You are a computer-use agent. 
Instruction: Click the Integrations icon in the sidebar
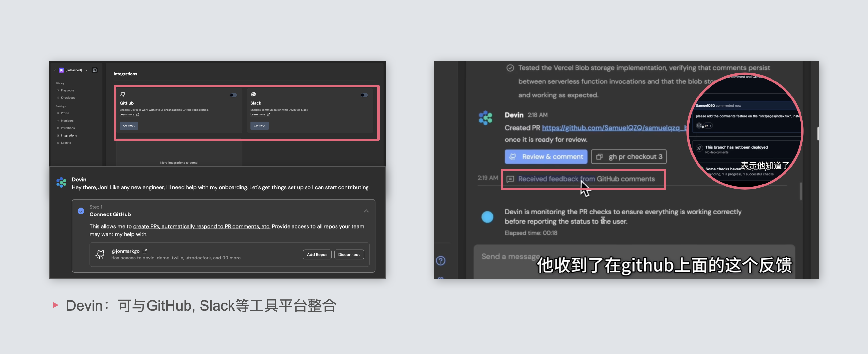pyautogui.click(x=58, y=135)
